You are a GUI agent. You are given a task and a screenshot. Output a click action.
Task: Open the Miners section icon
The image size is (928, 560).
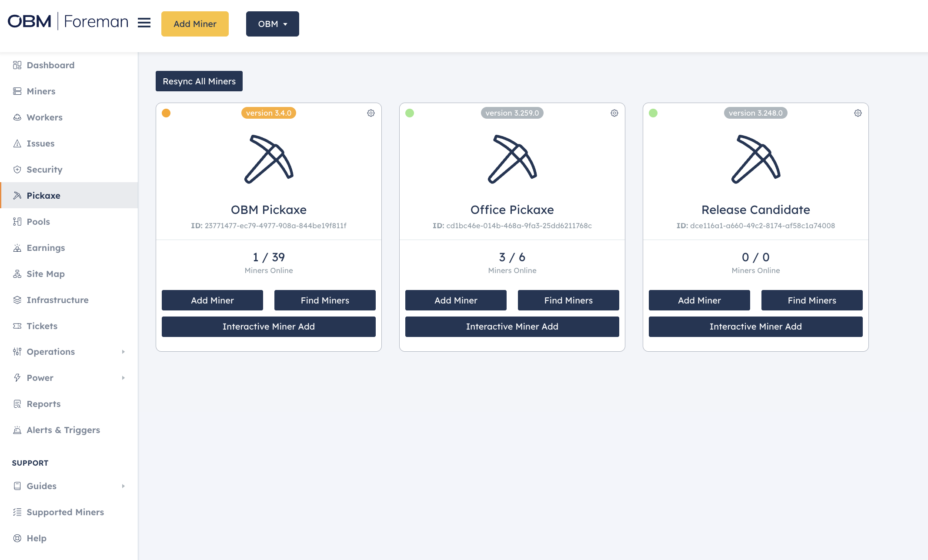pyautogui.click(x=17, y=91)
